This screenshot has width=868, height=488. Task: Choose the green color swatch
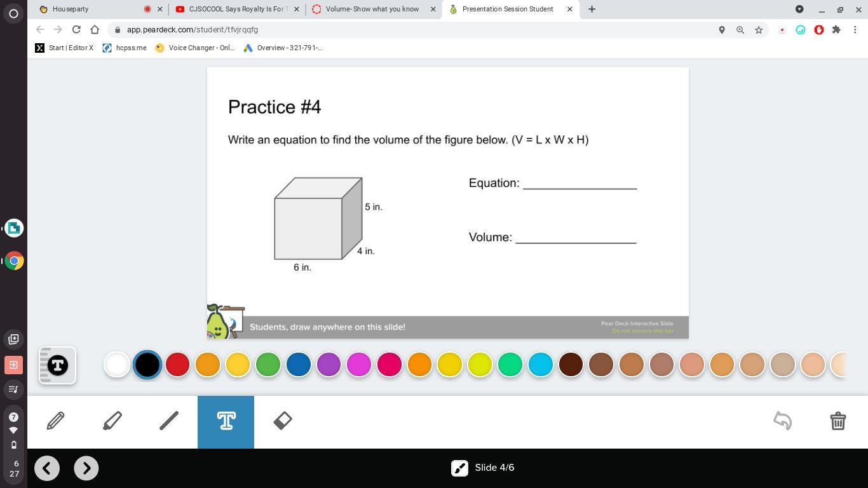268,365
